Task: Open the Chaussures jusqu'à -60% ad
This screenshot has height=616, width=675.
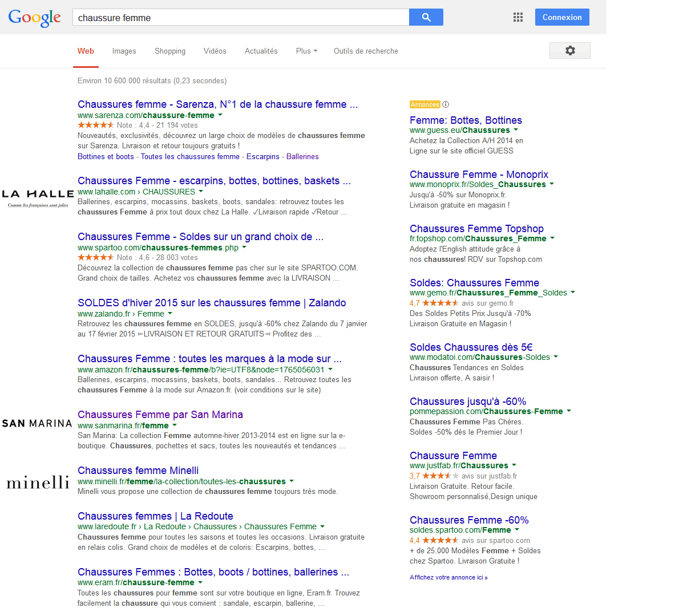Action: (468, 401)
